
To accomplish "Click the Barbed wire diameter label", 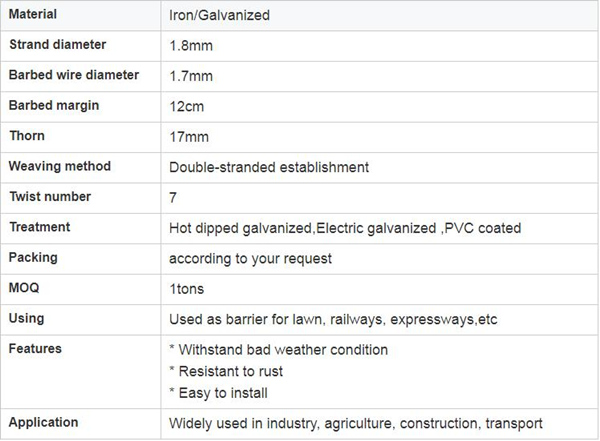I will (74, 75).
